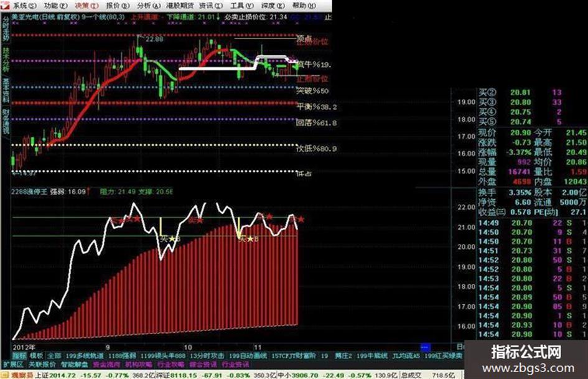Click the yellow 买 star signal near November
Image resolution: width=588 pixels, height=379 pixels.
click(x=249, y=238)
